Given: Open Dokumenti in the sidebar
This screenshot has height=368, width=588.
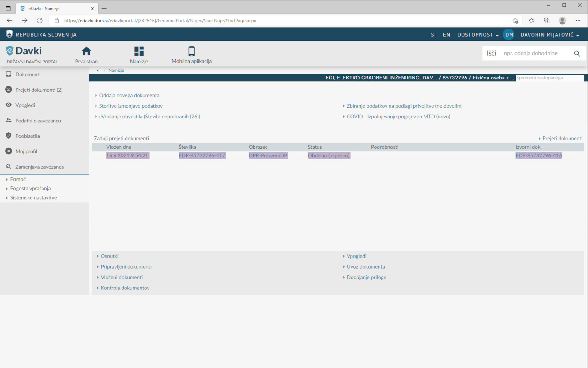Looking at the screenshot, I should coord(28,75).
